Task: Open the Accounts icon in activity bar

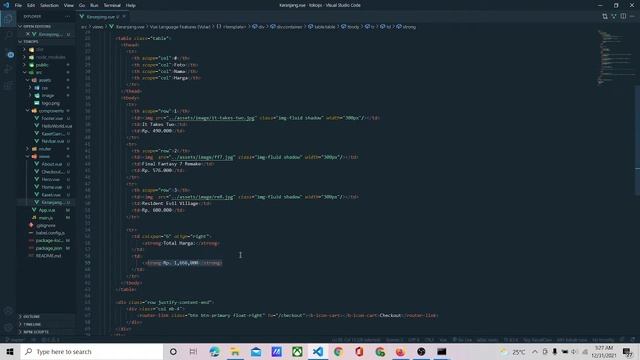Action: coord(8,311)
